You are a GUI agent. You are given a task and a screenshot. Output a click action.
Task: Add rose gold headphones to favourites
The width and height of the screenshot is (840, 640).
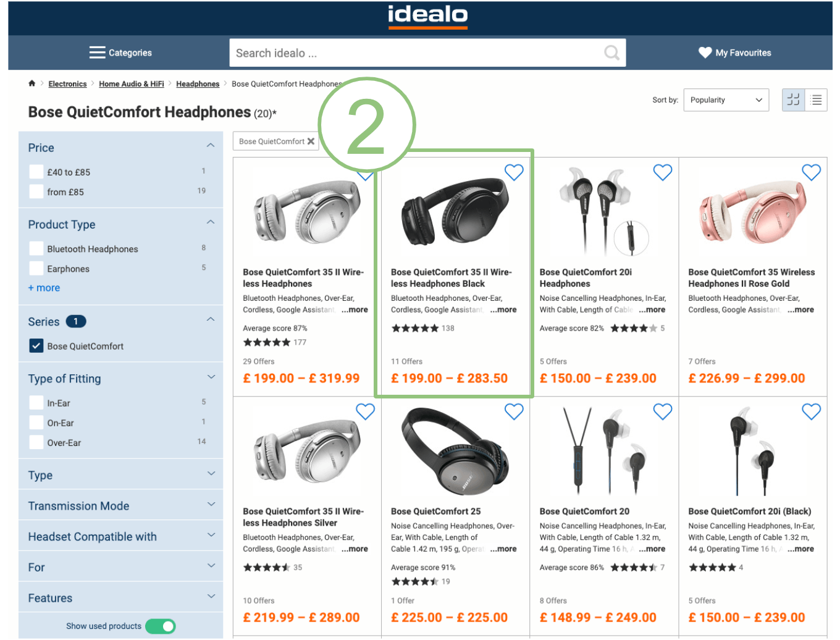click(x=811, y=172)
